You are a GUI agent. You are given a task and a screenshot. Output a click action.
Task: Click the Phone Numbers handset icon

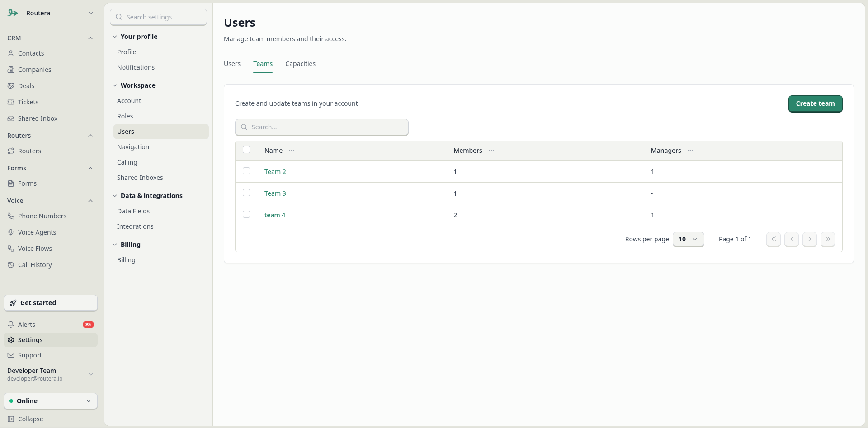click(x=11, y=216)
